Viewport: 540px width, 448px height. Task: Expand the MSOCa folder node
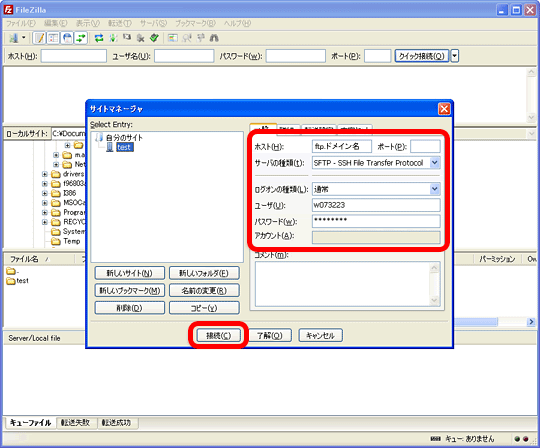(45, 203)
